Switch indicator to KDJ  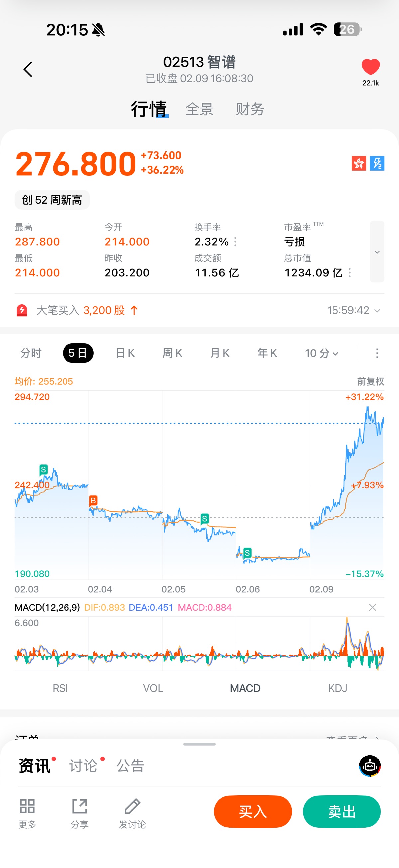tap(337, 688)
